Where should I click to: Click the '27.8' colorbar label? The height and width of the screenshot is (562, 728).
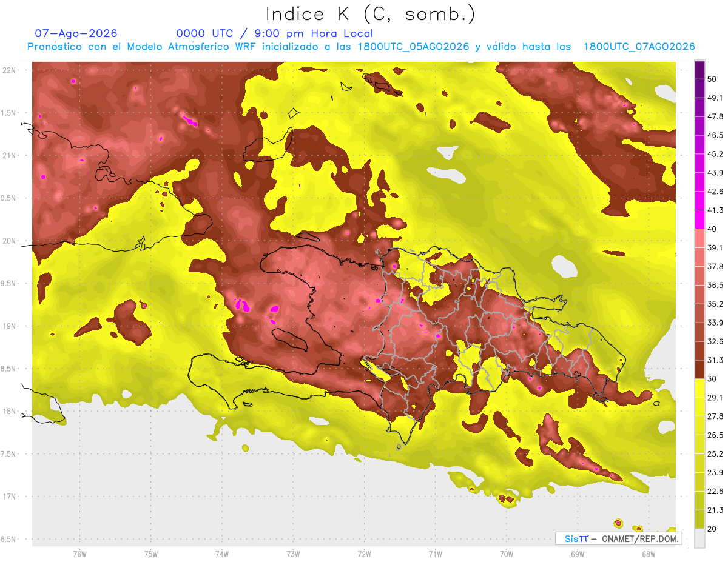[x=715, y=416]
